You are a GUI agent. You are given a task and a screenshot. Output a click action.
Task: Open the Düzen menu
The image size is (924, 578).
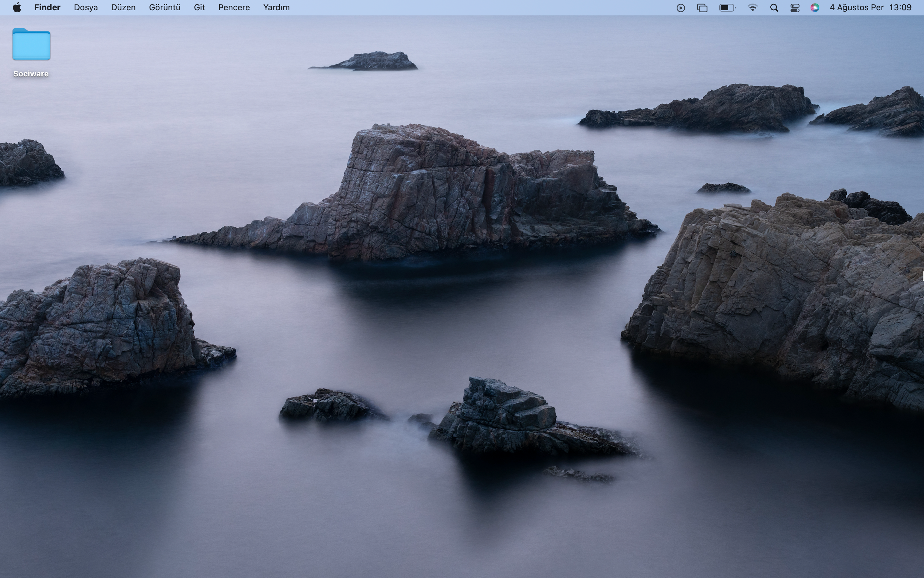(x=123, y=7)
